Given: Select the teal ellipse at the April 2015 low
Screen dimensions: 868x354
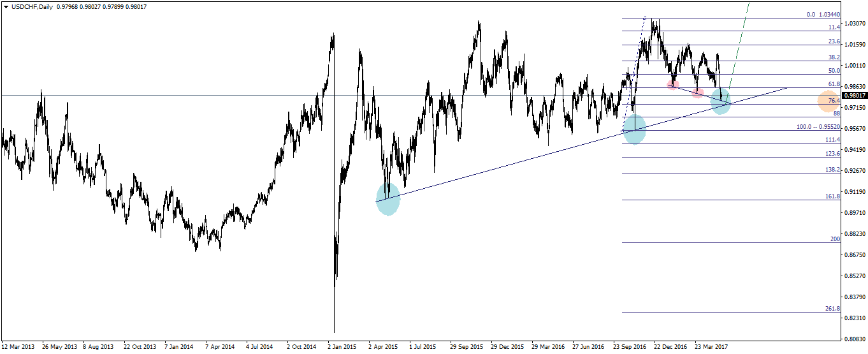Looking at the screenshot, I should (388, 199).
